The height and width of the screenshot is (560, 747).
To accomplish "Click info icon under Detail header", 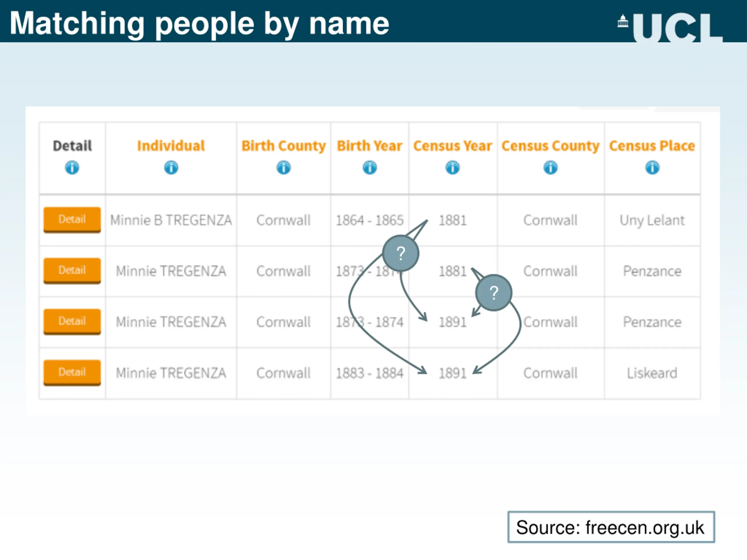I will tap(72, 167).
